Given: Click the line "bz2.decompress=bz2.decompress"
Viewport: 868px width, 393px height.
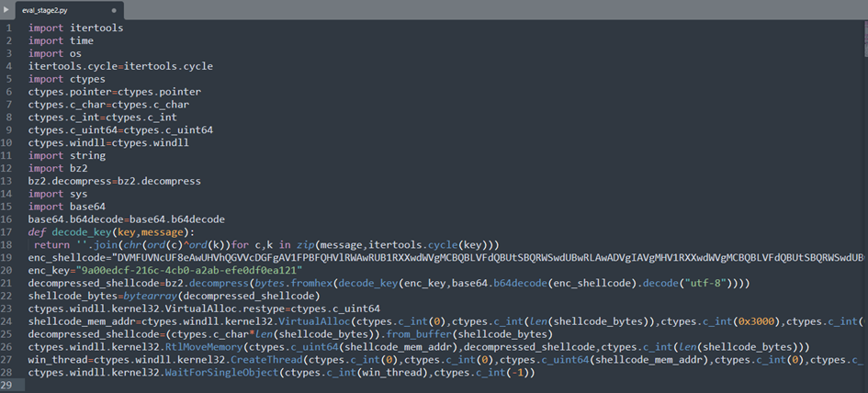Looking at the screenshot, I should click(x=115, y=181).
